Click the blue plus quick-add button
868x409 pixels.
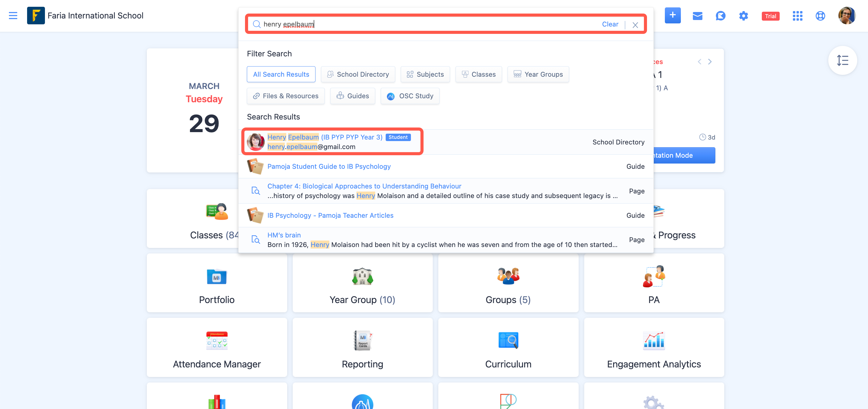672,15
